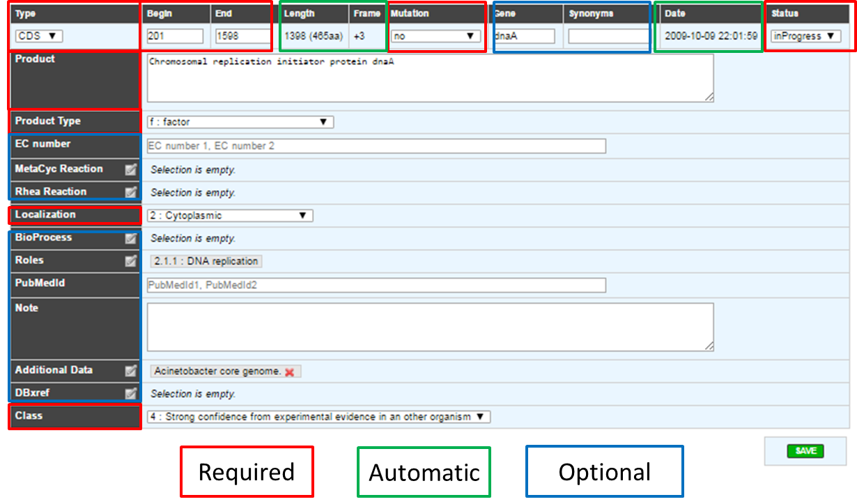Click the PubMedId input field
The height and width of the screenshot is (504, 857).
point(376,285)
